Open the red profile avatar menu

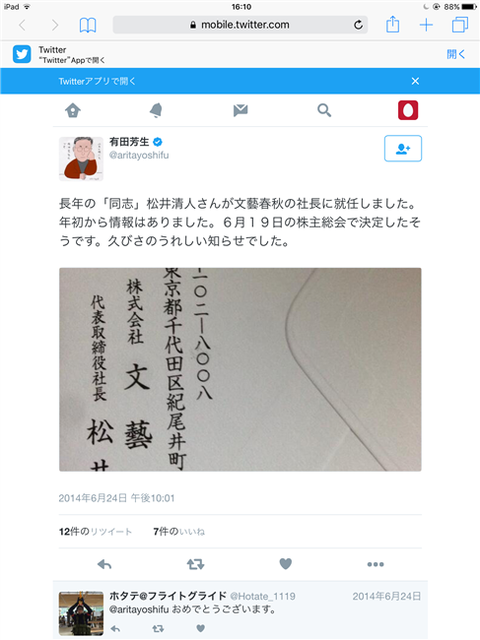(x=408, y=110)
